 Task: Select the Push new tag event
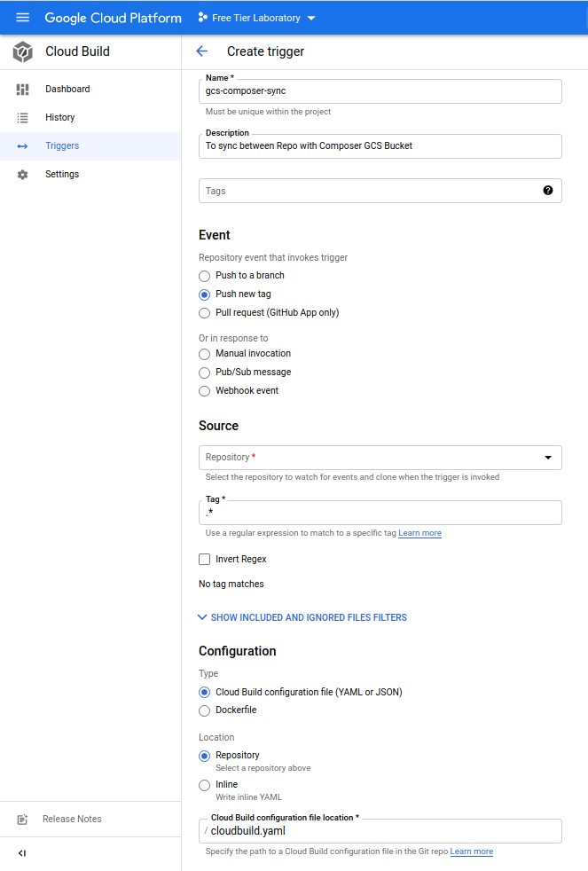point(204,294)
